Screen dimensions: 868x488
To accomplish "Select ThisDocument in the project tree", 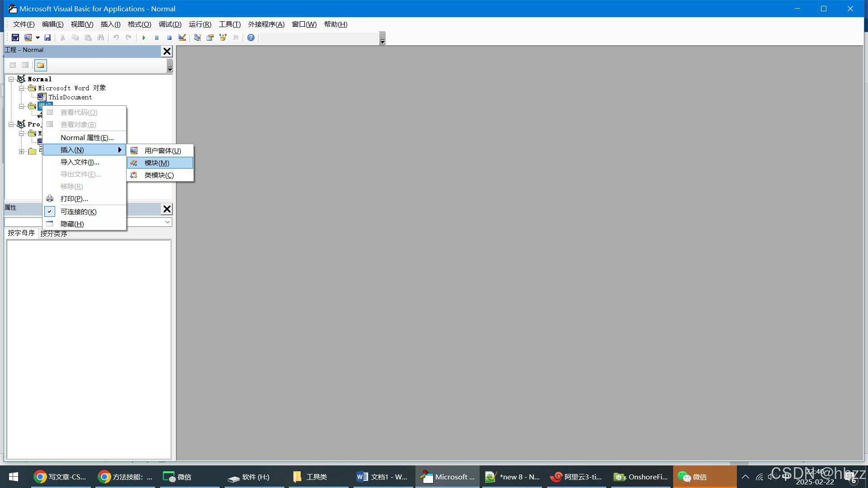I will 70,97.
